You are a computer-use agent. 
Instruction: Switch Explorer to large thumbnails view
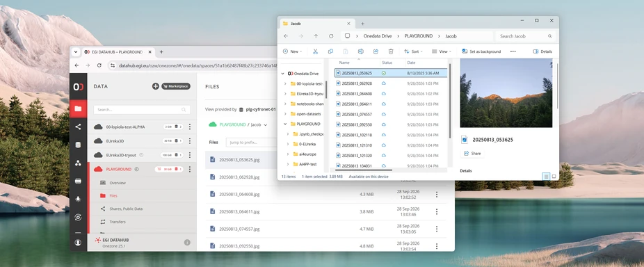click(554, 176)
